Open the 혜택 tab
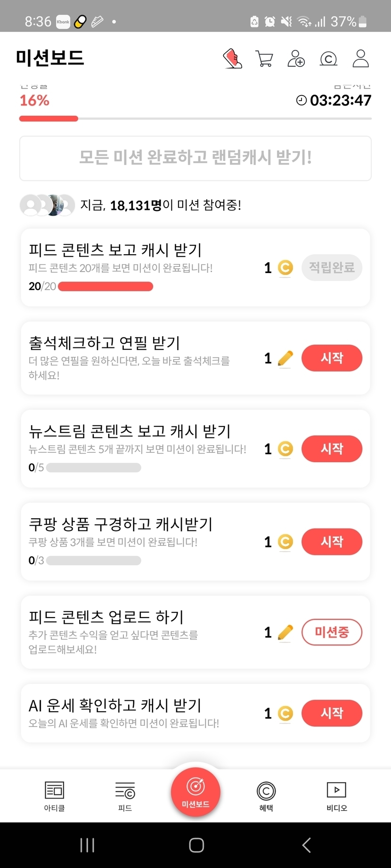This screenshot has height=868, width=391. pyautogui.click(x=266, y=796)
